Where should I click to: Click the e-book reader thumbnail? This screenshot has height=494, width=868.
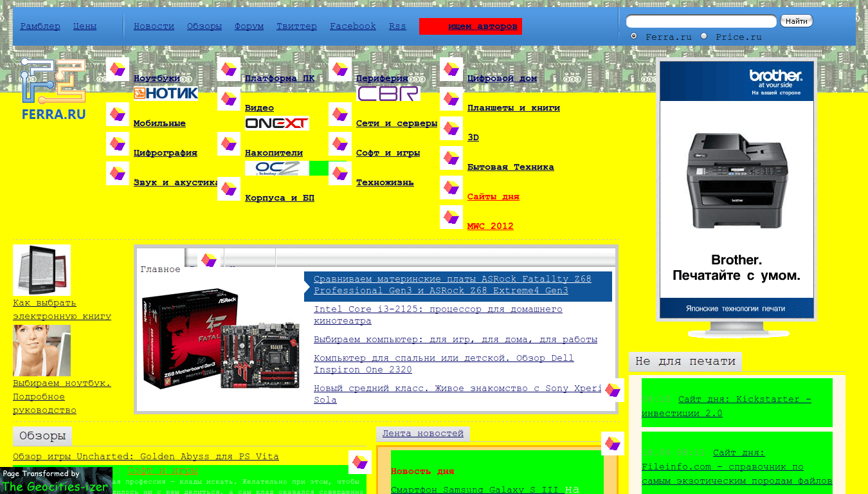tap(42, 270)
